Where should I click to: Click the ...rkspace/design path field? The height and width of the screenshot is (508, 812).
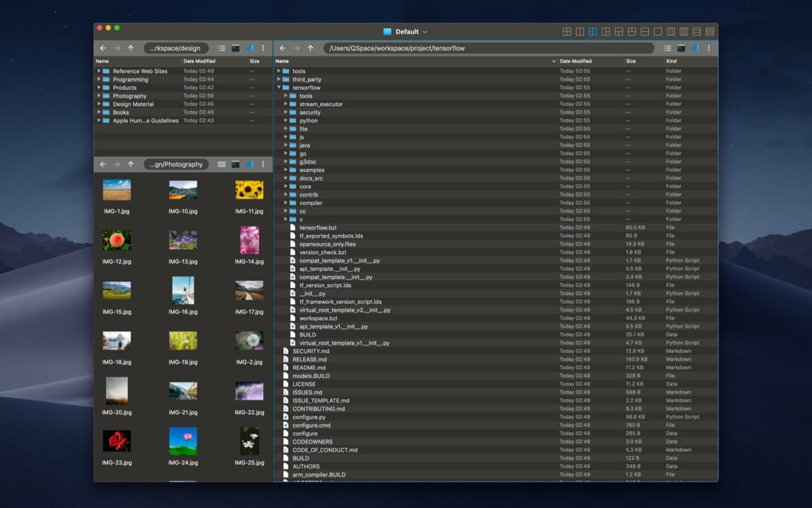[x=176, y=48]
